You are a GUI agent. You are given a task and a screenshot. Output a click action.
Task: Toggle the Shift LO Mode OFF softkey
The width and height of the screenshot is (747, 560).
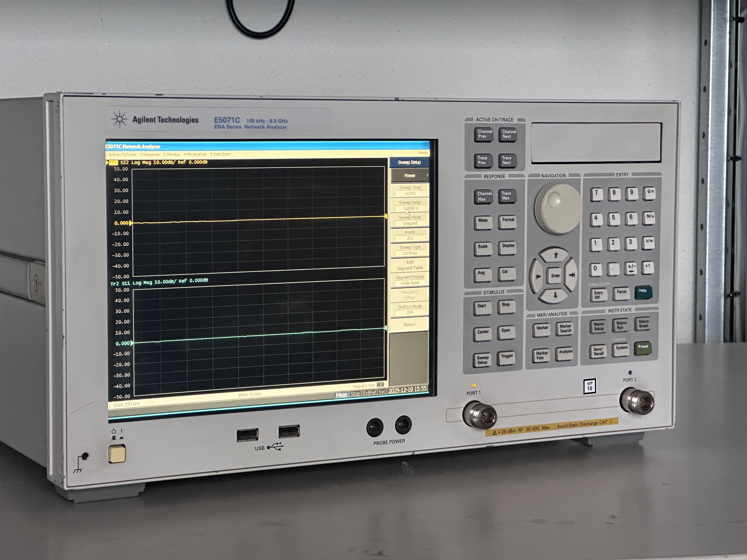[410, 309]
